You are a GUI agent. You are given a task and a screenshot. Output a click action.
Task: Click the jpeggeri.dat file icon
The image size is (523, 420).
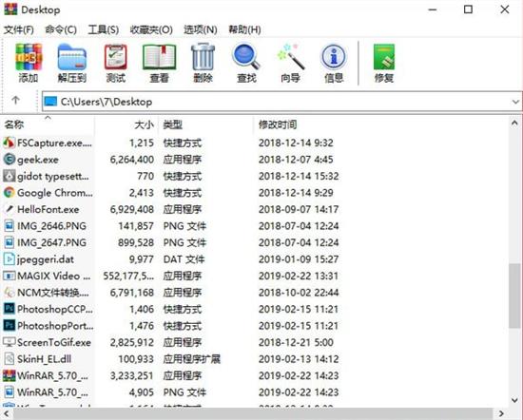9,259
